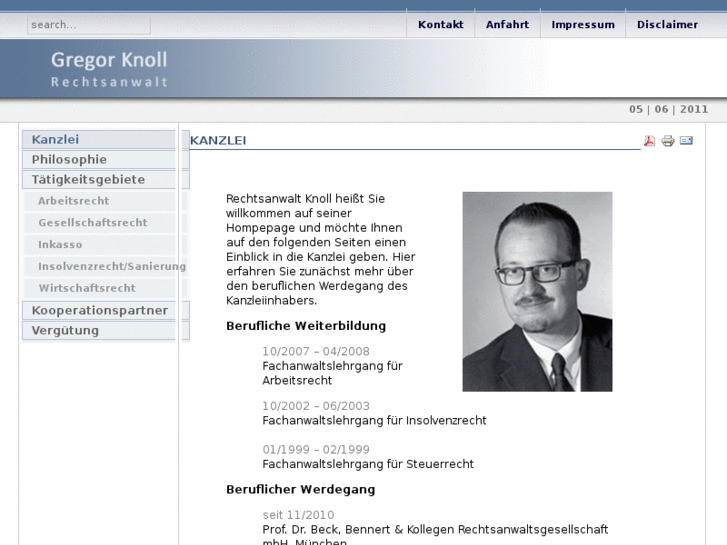Click the text seit 11/2010
This screenshot has height=545, width=727.
point(298,515)
